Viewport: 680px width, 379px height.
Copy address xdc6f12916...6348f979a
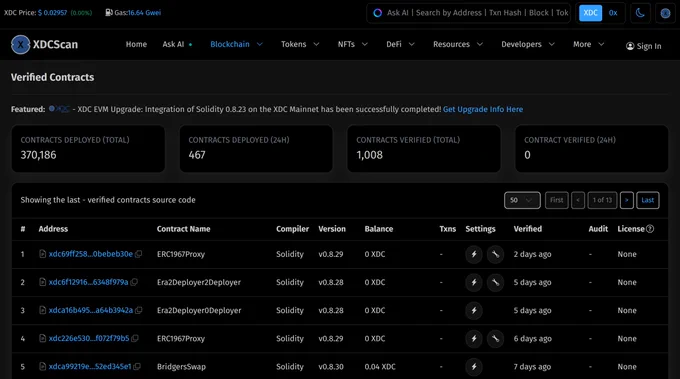pos(134,282)
